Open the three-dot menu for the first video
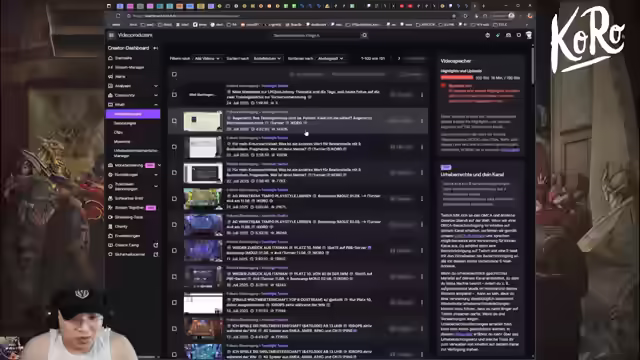640x360 pixels. (422, 95)
